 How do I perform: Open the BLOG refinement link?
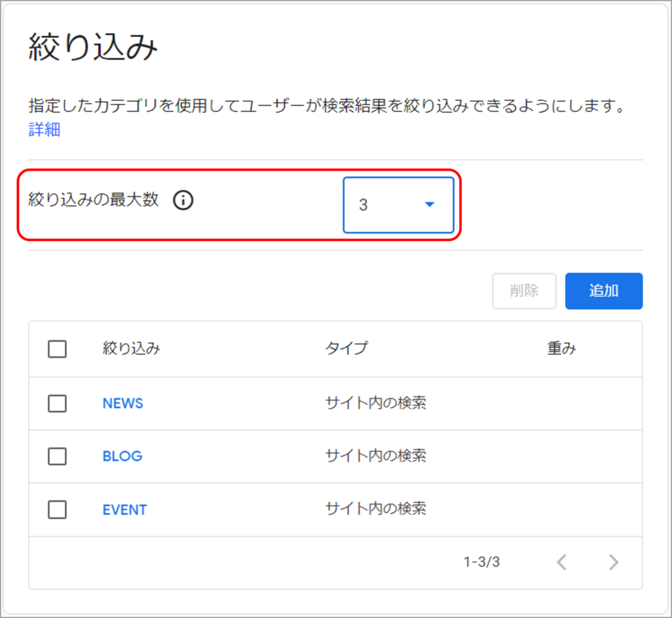[122, 456]
